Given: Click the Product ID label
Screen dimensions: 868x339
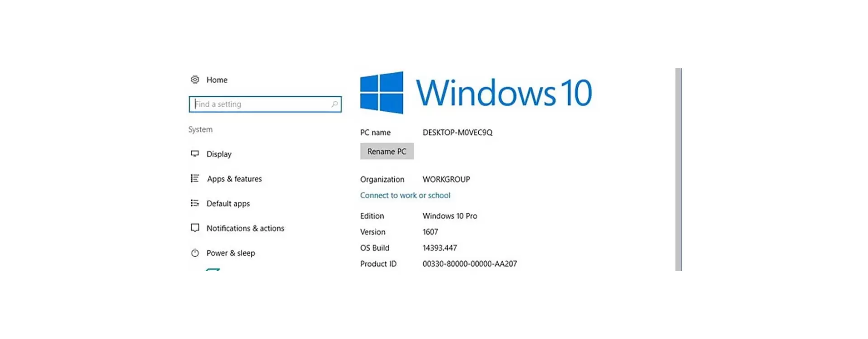Looking at the screenshot, I should 378,264.
